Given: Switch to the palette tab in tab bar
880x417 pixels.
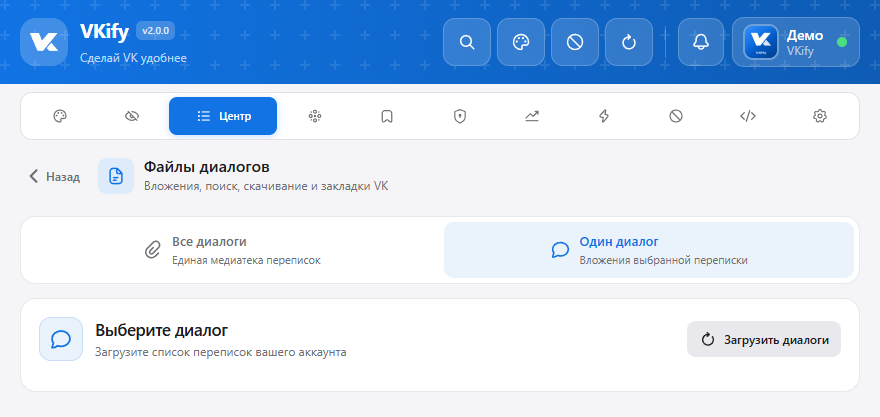Looking at the screenshot, I should click(60, 116).
